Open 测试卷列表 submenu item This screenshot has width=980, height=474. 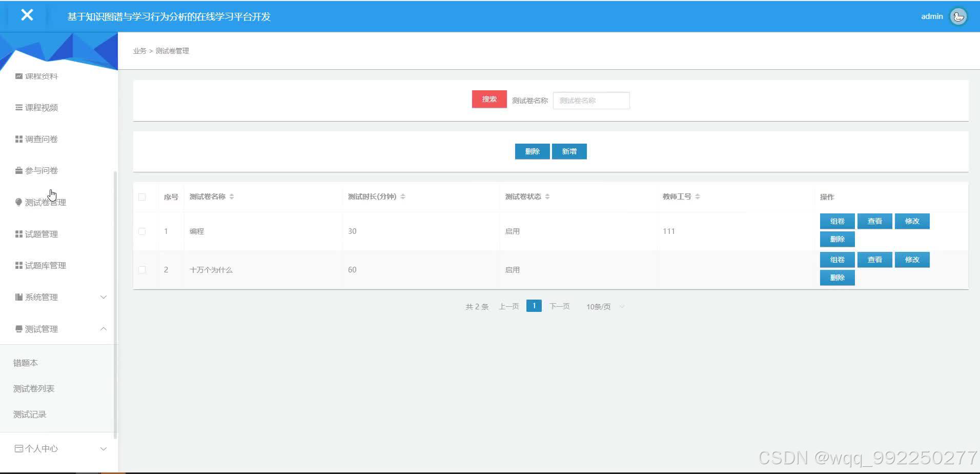[x=34, y=388]
